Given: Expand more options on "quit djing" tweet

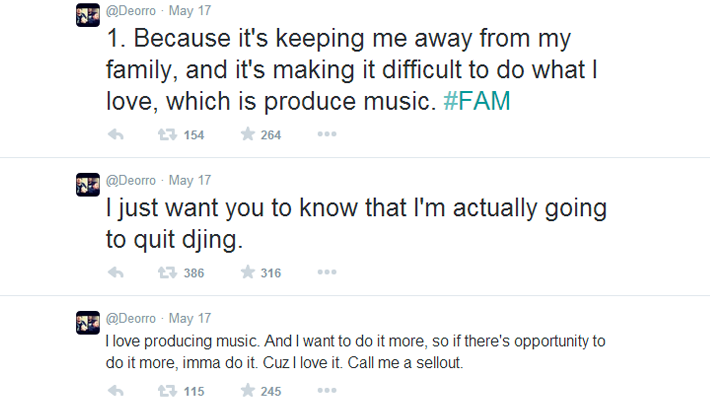Looking at the screenshot, I should (x=327, y=273).
